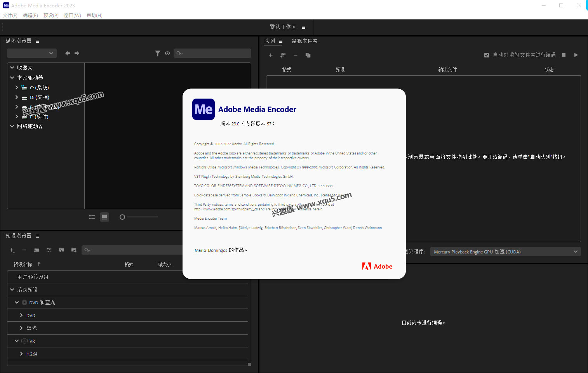The image size is (588, 373).
Task: Open preset settings sliders icon
Action: [49, 250]
